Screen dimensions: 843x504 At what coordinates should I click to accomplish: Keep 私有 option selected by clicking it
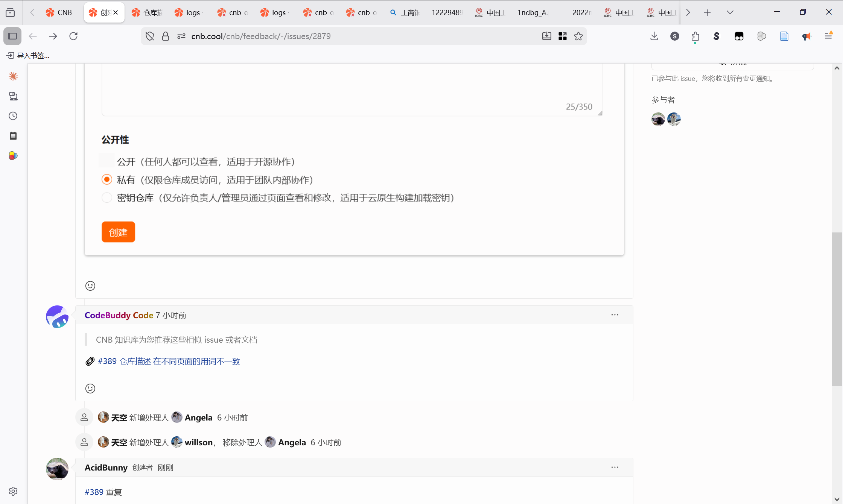point(107,179)
